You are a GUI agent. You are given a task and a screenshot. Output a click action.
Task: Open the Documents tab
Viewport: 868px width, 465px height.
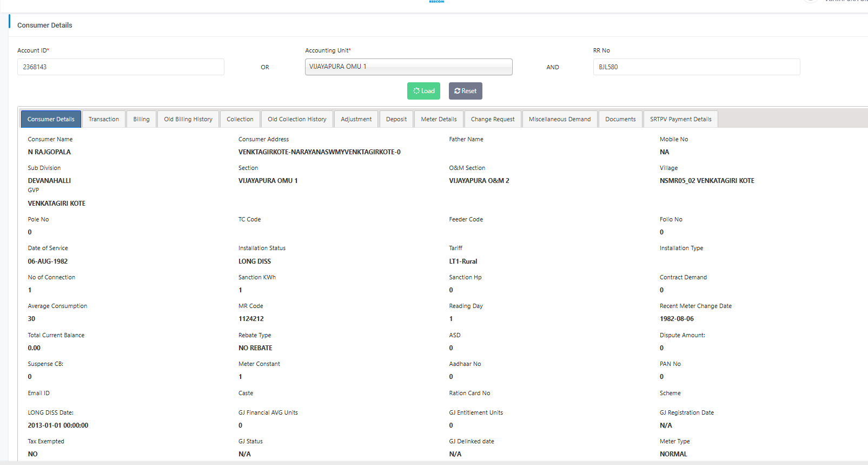point(621,119)
